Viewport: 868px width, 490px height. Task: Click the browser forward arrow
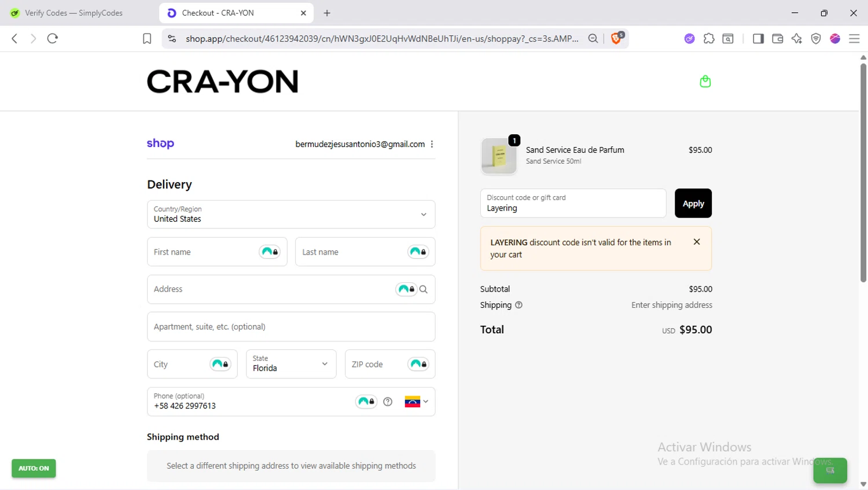(33, 39)
